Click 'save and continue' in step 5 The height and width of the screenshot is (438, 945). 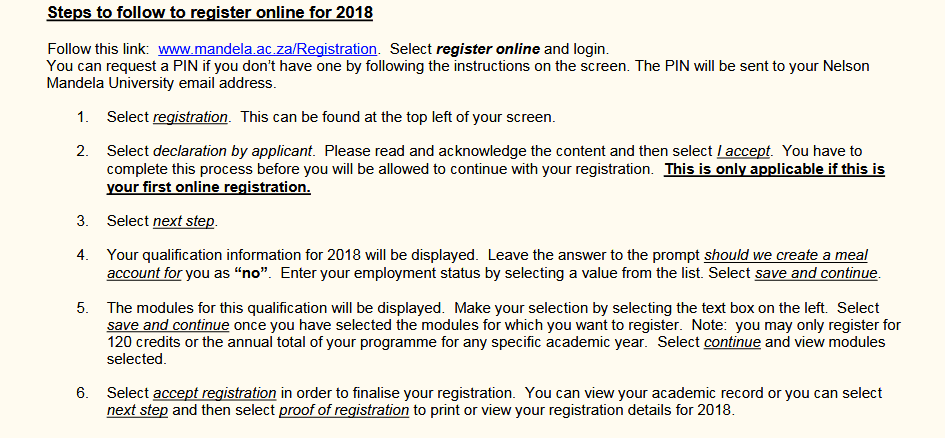click(168, 325)
